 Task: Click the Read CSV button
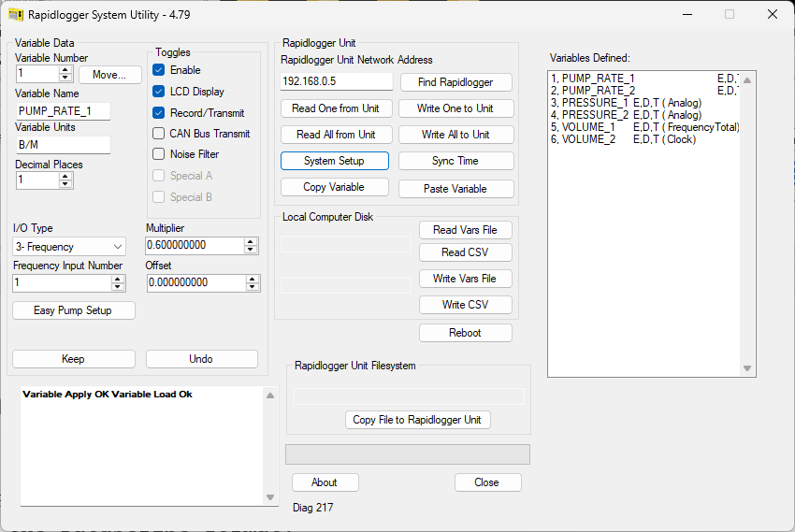coord(466,252)
